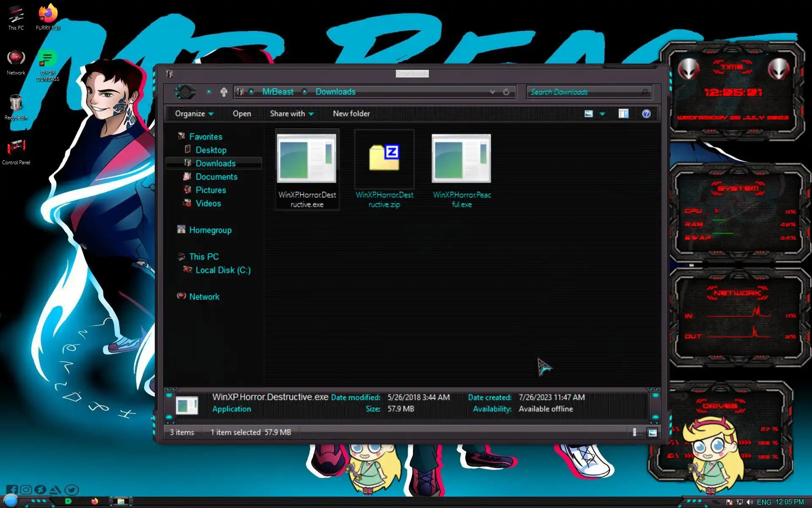Open Firefox from the taskbar
The height and width of the screenshot is (508, 812).
point(95,501)
